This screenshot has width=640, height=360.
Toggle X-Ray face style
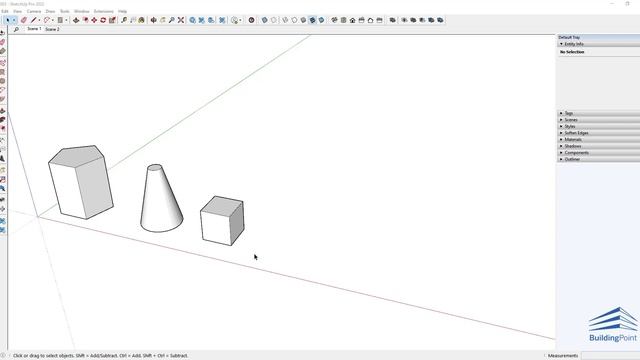[264, 20]
